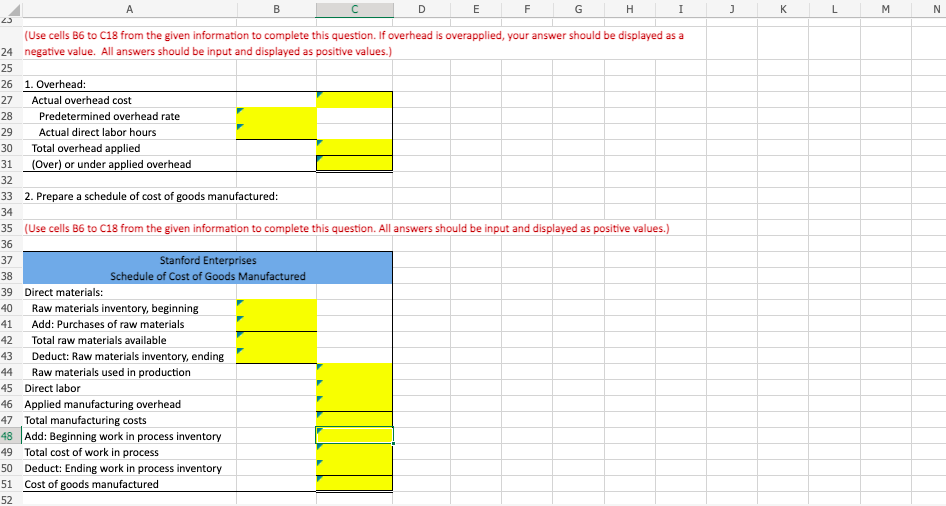Click yellow cell for Total cost of work in process

[x=354, y=452]
